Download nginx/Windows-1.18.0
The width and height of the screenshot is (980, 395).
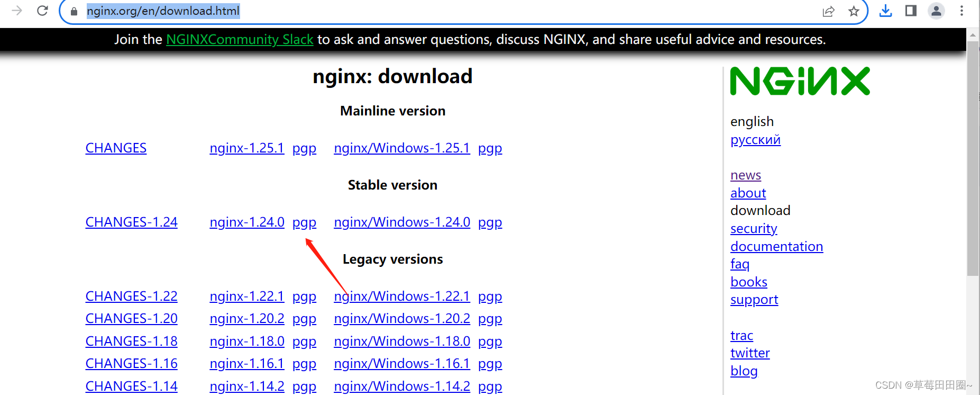click(x=402, y=342)
